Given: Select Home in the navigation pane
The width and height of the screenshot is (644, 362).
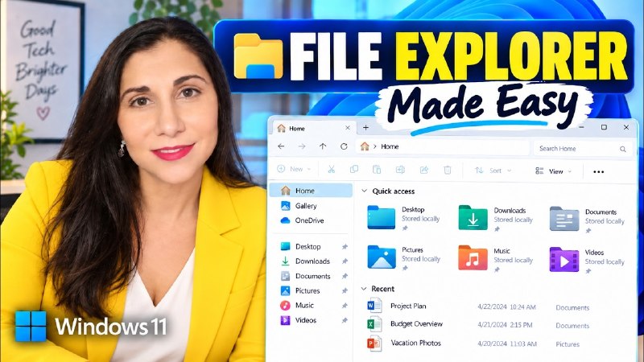Looking at the screenshot, I should [x=312, y=191].
